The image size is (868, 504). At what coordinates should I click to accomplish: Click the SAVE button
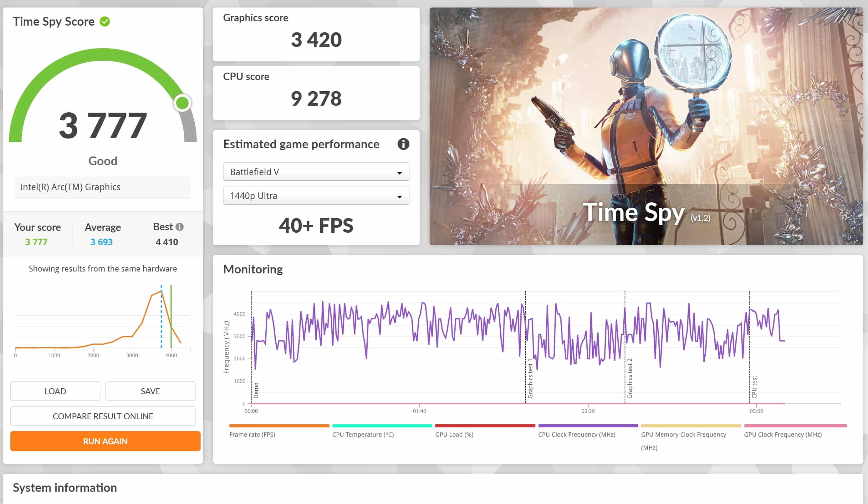150,391
